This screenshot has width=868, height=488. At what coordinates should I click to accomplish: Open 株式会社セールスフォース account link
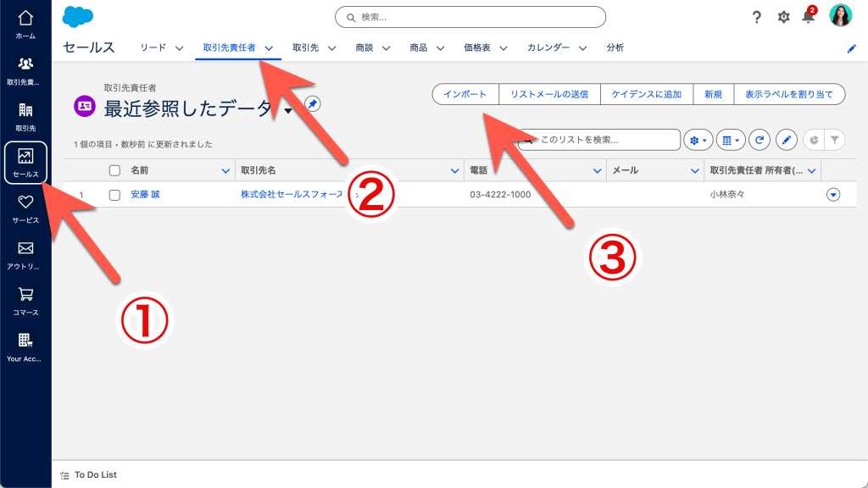(x=292, y=194)
